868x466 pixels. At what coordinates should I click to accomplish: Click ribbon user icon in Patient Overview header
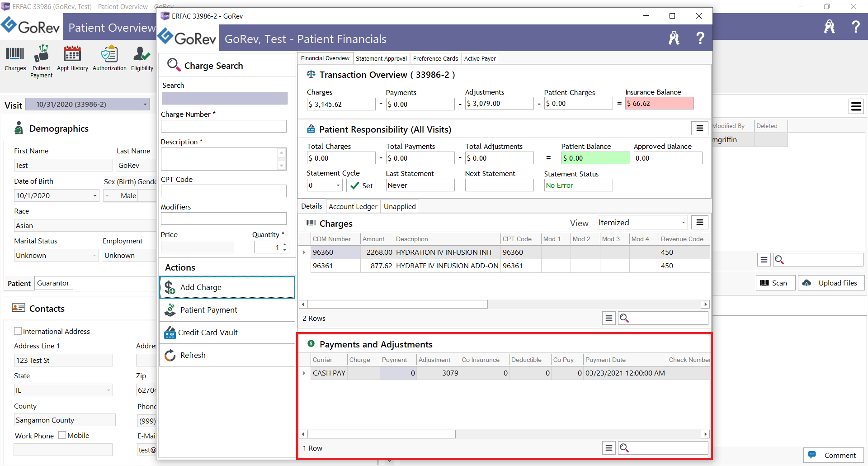tap(829, 27)
